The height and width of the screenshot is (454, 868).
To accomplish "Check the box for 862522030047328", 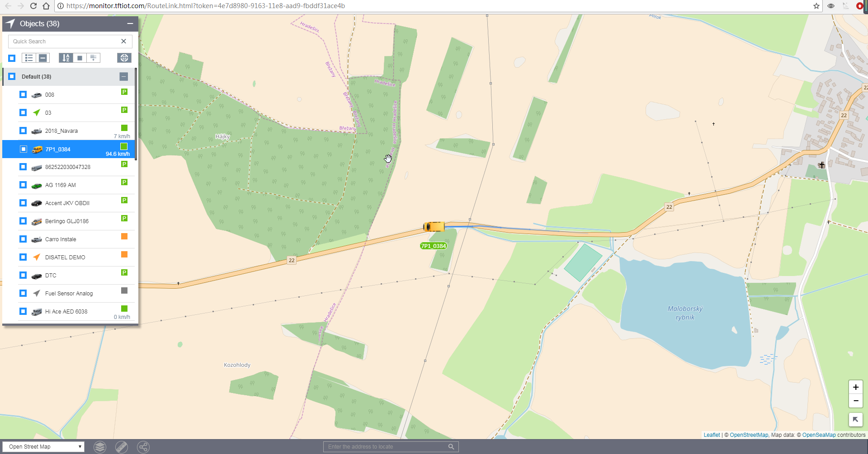I will [23, 167].
